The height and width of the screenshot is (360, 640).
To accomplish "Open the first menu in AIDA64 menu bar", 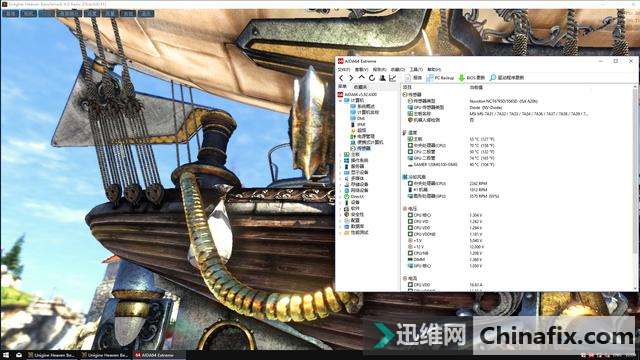I will coord(344,69).
